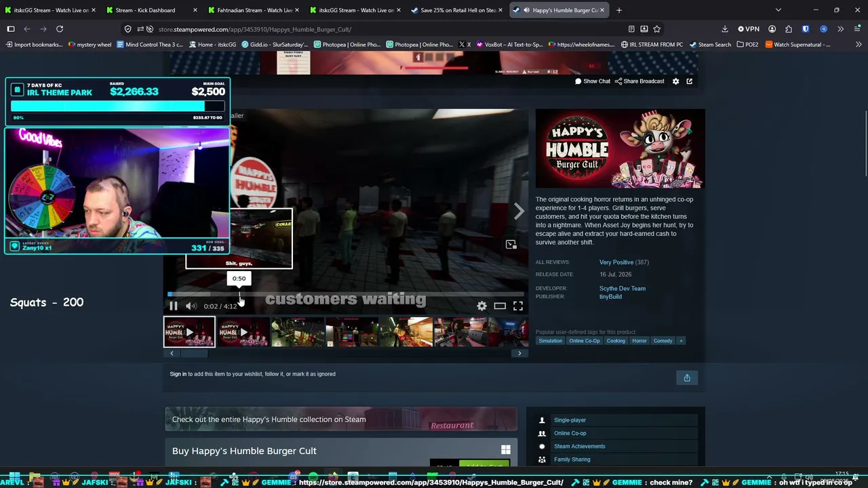The height and width of the screenshot is (488, 868).
Task: Open the browser hamburger menu
Action: [x=857, y=29]
